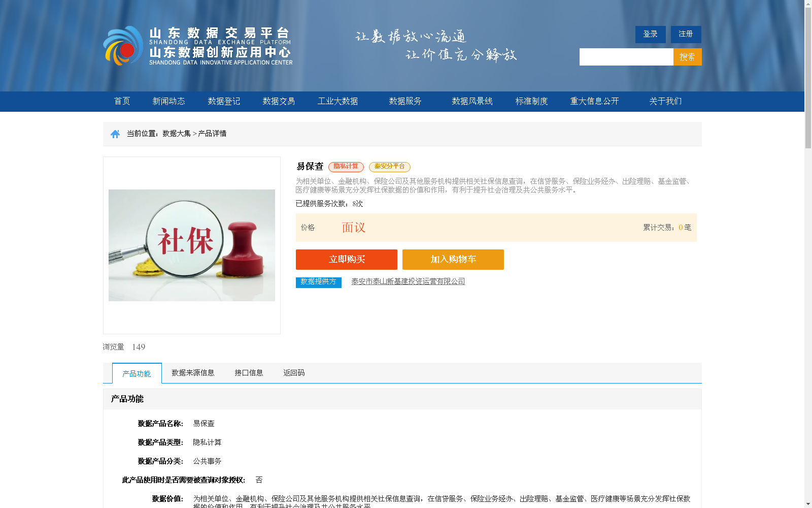Open the 数据风景线 menu item

[x=472, y=101]
